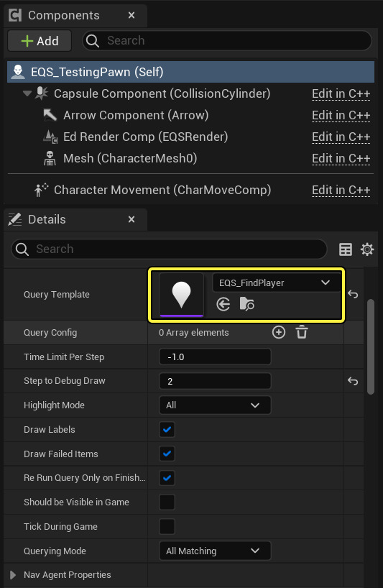Enable Tick During Game checkbox
Screen dimensions: 383x588
[167, 526]
